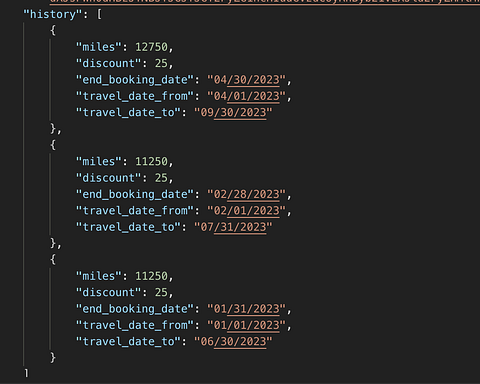Click the "history" key name

point(53,15)
